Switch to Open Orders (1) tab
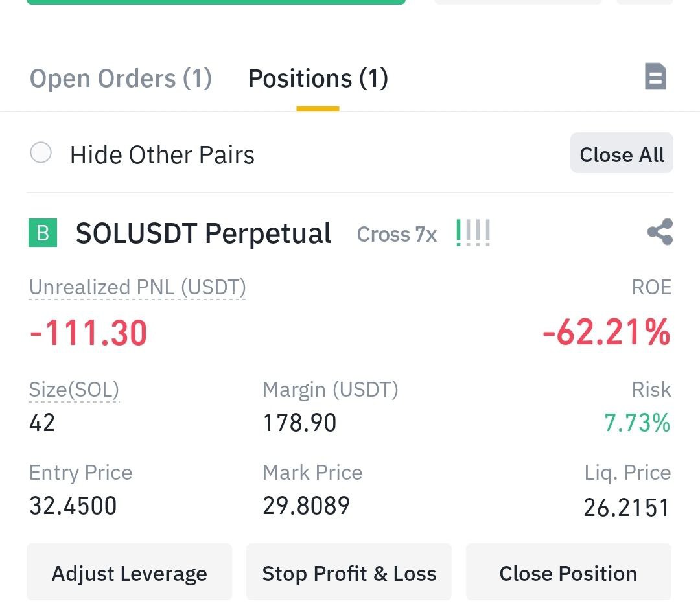The height and width of the screenshot is (610, 700). point(121,78)
